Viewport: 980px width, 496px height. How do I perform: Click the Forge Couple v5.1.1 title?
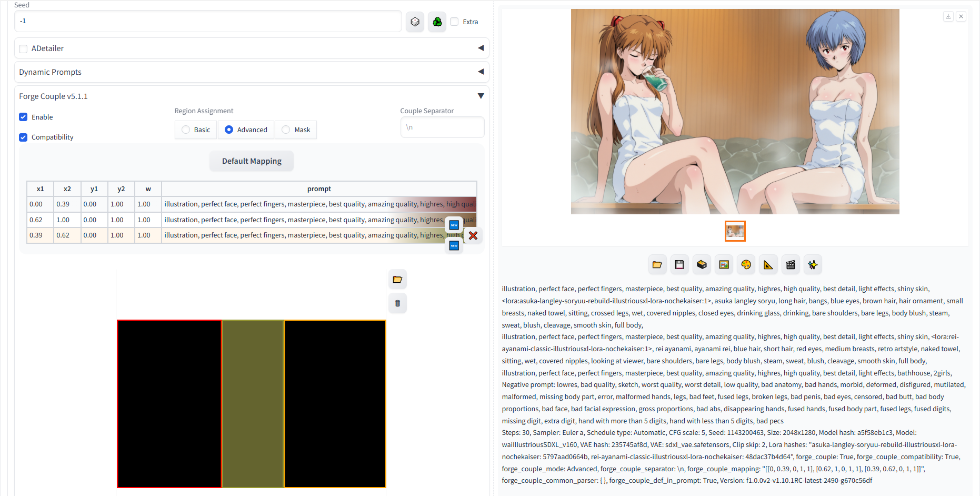click(54, 96)
